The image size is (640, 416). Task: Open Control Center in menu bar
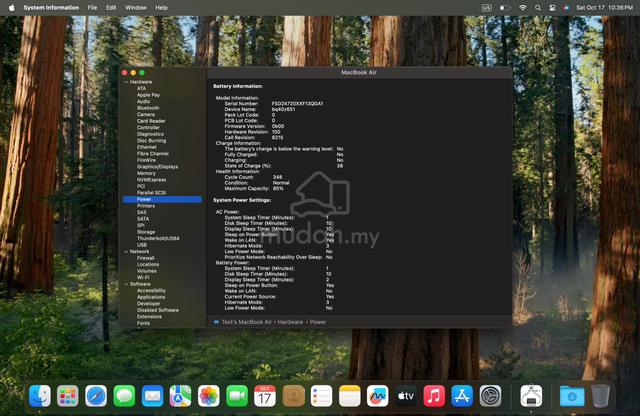tap(552, 7)
